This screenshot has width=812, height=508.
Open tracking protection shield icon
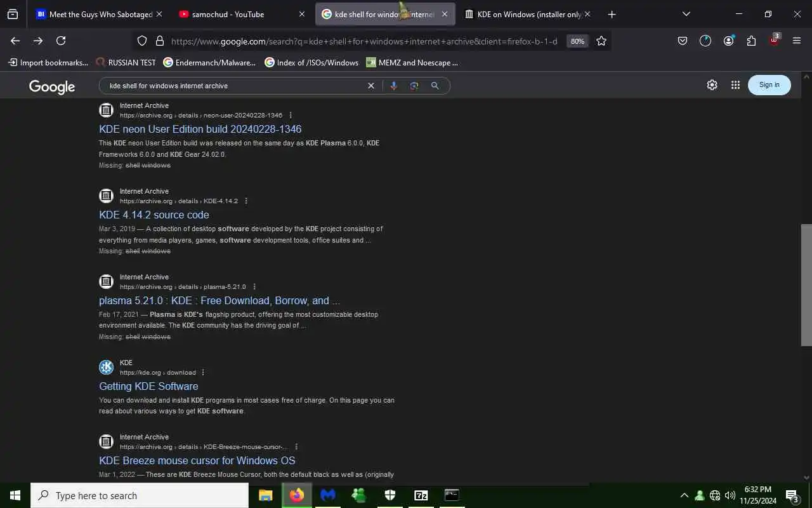[142, 41]
